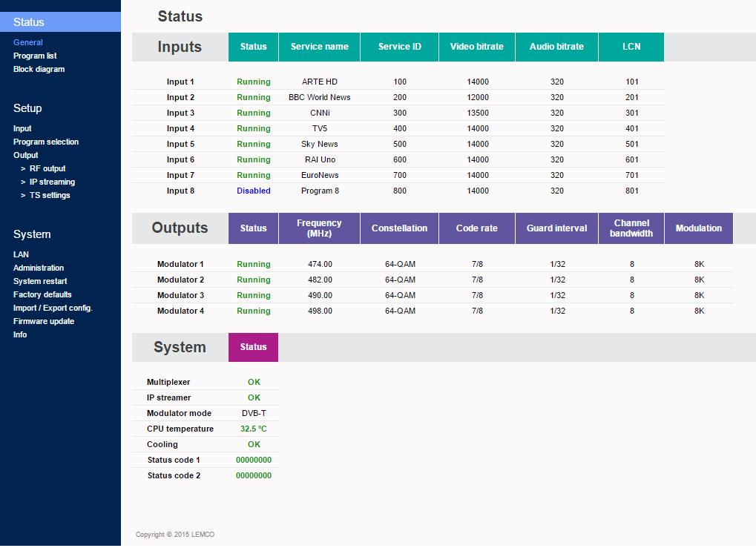Click the LCN column header

[631, 47]
